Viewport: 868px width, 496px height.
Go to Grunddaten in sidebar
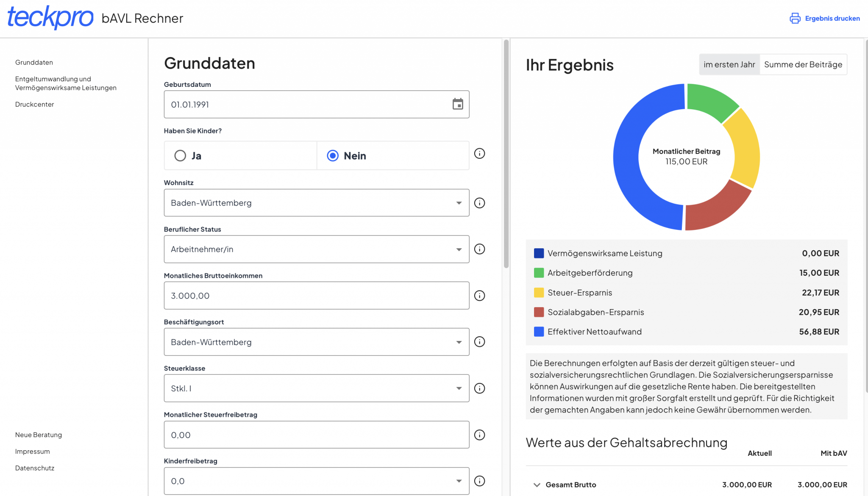click(x=34, y=62)
